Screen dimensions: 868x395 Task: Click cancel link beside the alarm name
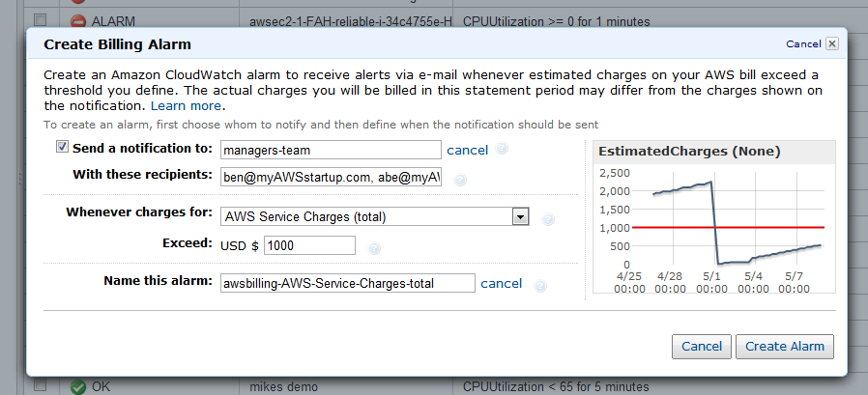pyautogui.click(x=501, y=283)
